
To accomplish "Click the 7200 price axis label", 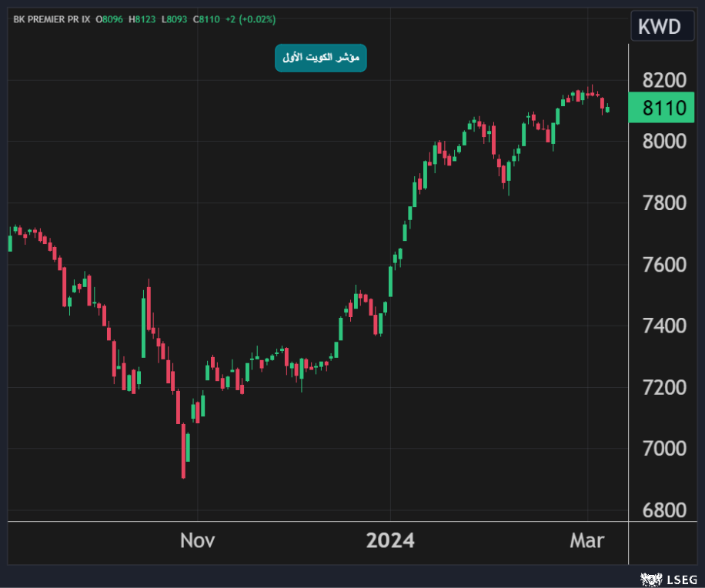I will point(663,387).
